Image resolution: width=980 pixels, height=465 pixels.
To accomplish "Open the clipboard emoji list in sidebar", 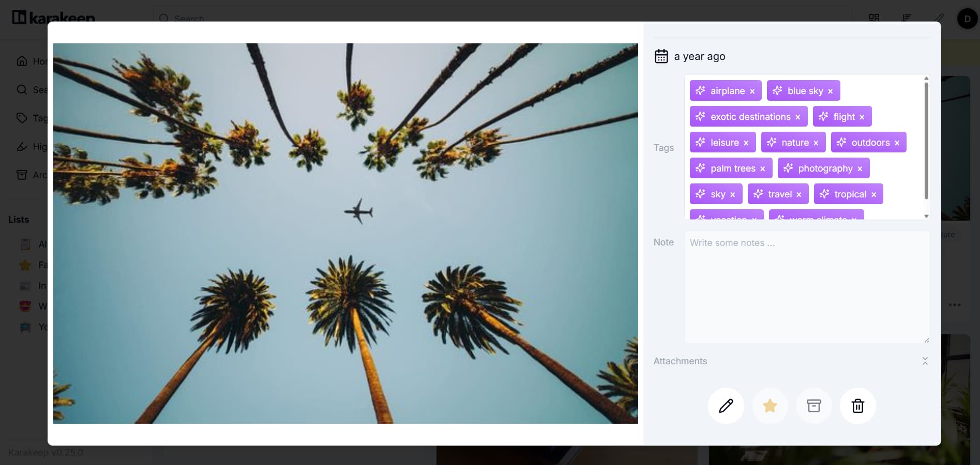I will [32, 244].
